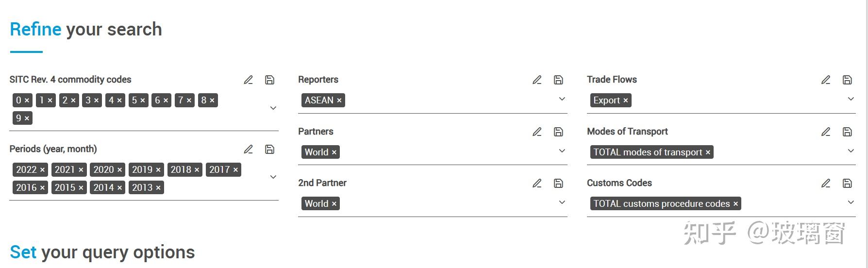Viewport: 868px width, 268px height.
Task: Click the Reporters edit pencil icon
Action: point(537,80)
